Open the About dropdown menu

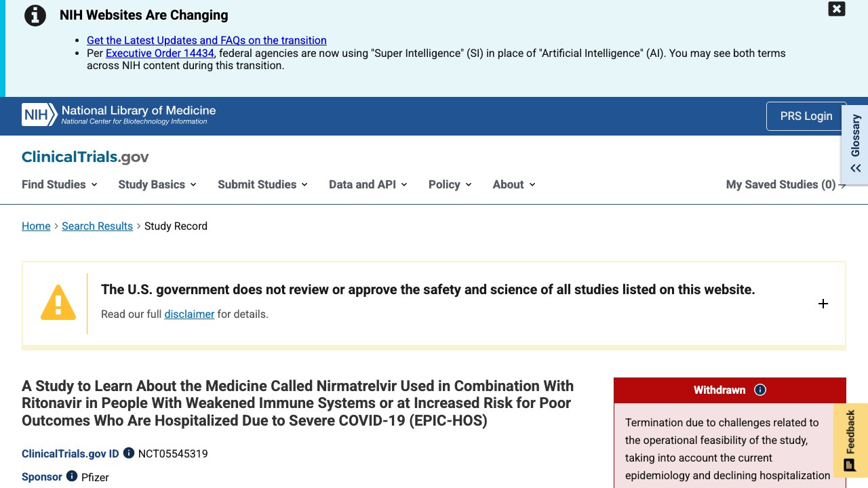coord(514,184)
